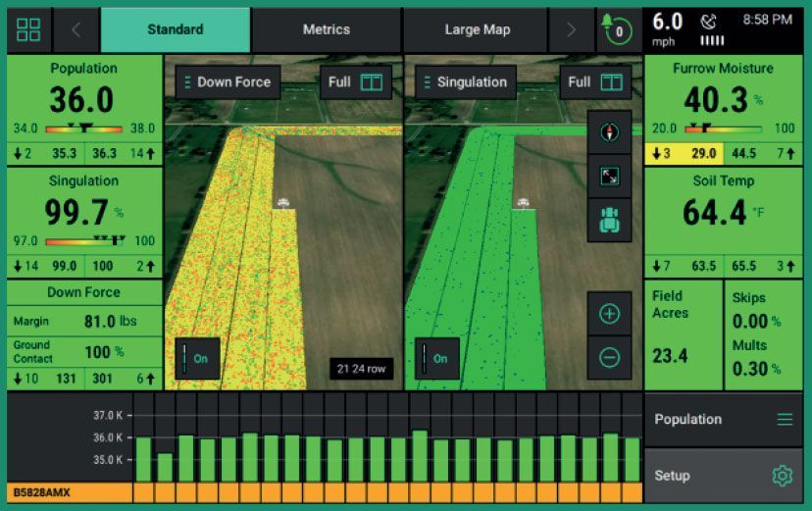Toggle Full split view on Singulation map

[x=595, y=82]
